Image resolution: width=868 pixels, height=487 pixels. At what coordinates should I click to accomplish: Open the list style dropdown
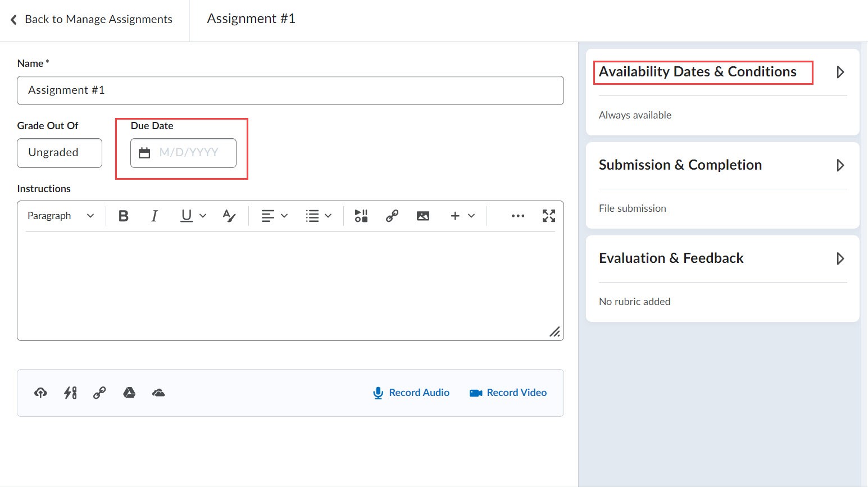point(319,216)
